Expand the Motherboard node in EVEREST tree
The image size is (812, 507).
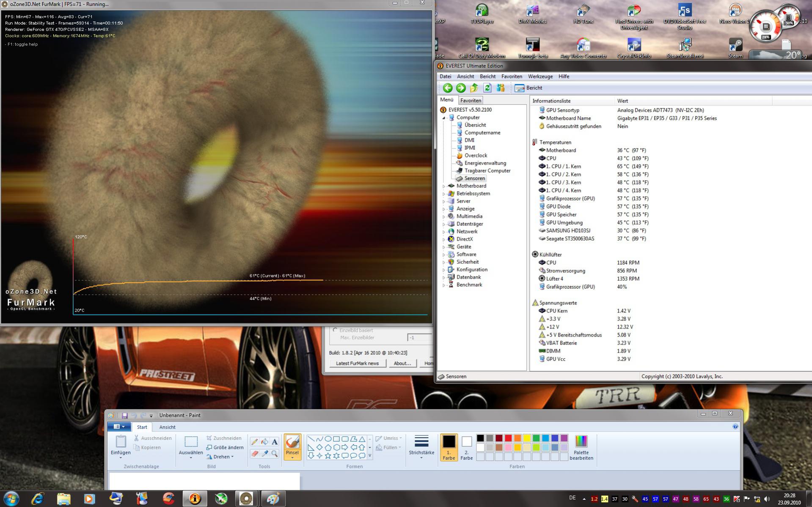[x=444, y=186]
